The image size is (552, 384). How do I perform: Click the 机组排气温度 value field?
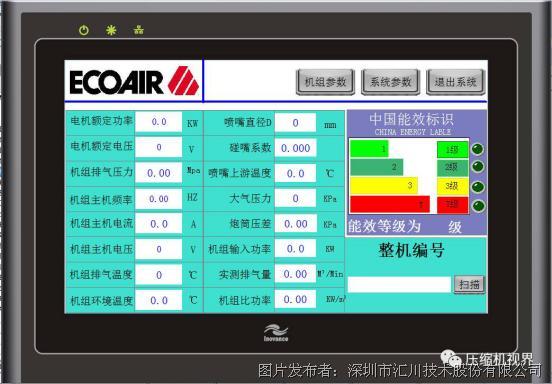pos(159,275)
